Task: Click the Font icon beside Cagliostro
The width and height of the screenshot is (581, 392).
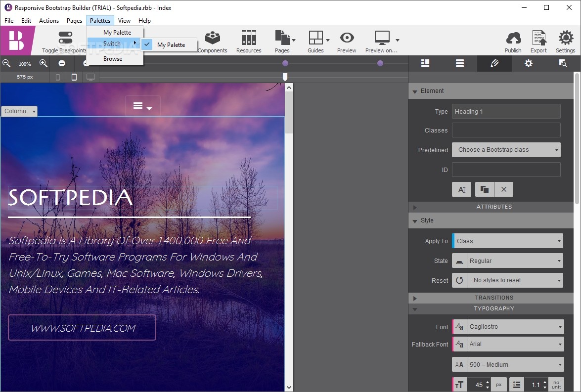Action: pos(459,327)
